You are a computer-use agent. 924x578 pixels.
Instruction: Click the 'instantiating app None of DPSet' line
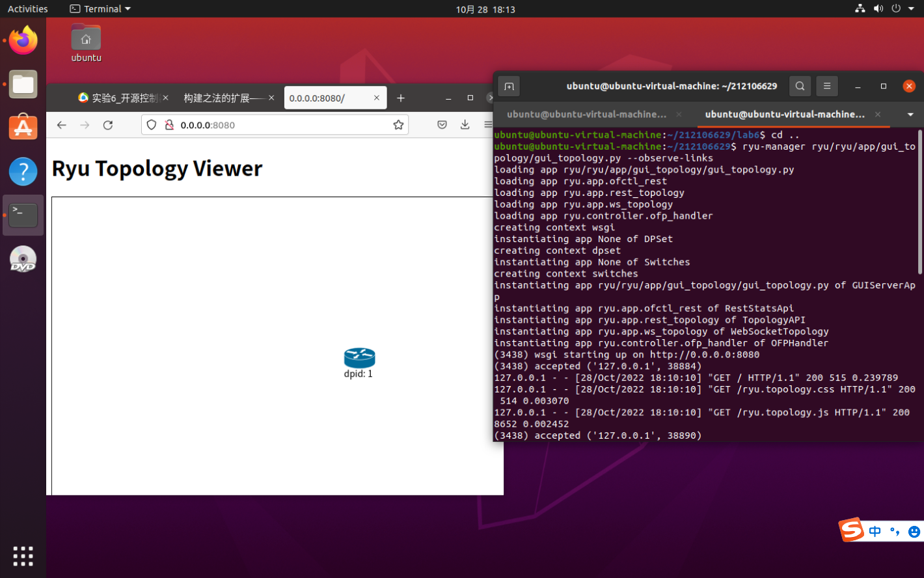(x=583, y=240)
